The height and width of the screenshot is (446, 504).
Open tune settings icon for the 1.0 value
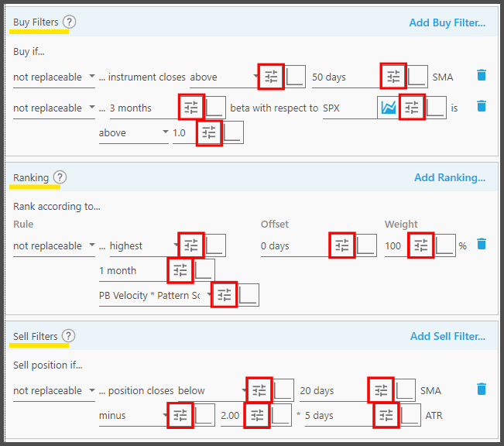click(x=209, y=132)
